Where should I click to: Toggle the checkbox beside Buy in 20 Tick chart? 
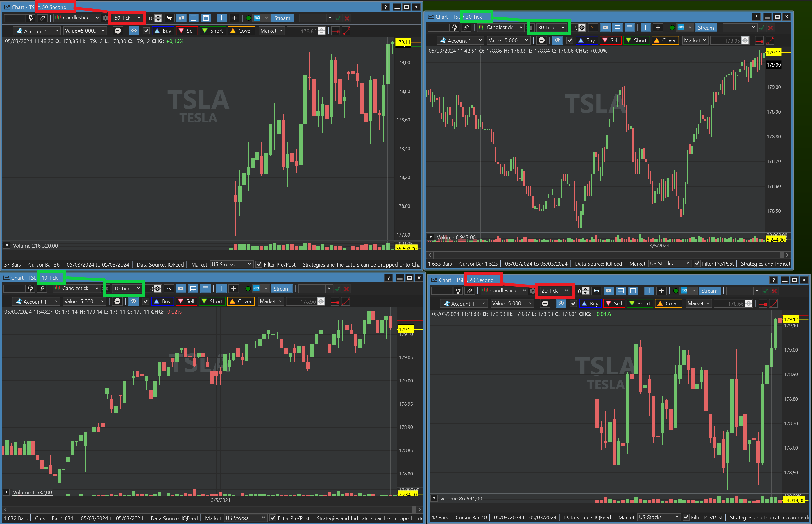click(x=573, y=303)
